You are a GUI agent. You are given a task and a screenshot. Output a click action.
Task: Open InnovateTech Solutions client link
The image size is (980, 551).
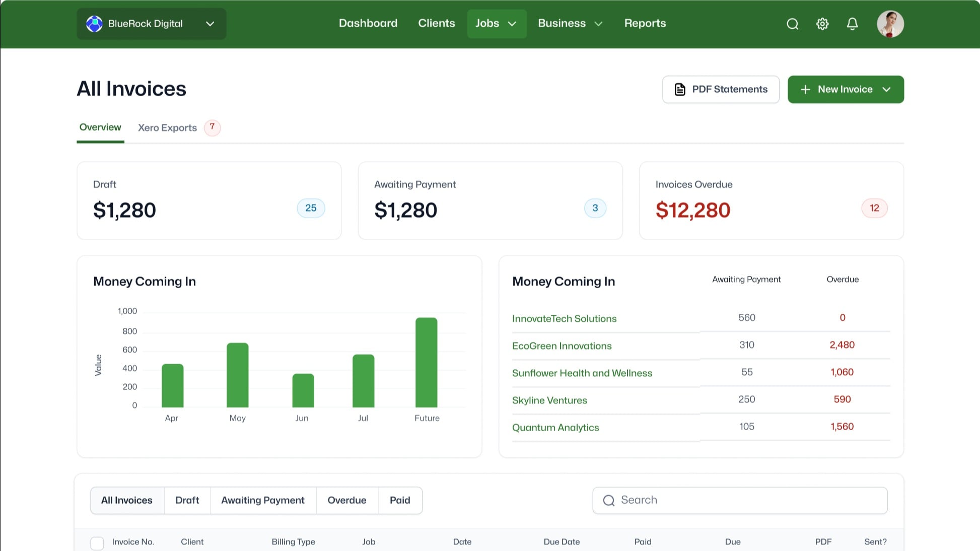coord(564,318)
